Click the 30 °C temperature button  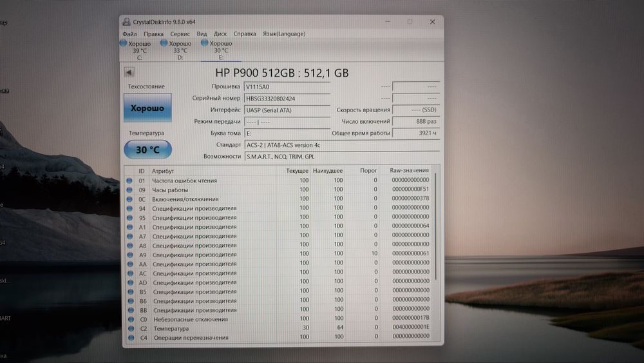(x=148, y=150)
